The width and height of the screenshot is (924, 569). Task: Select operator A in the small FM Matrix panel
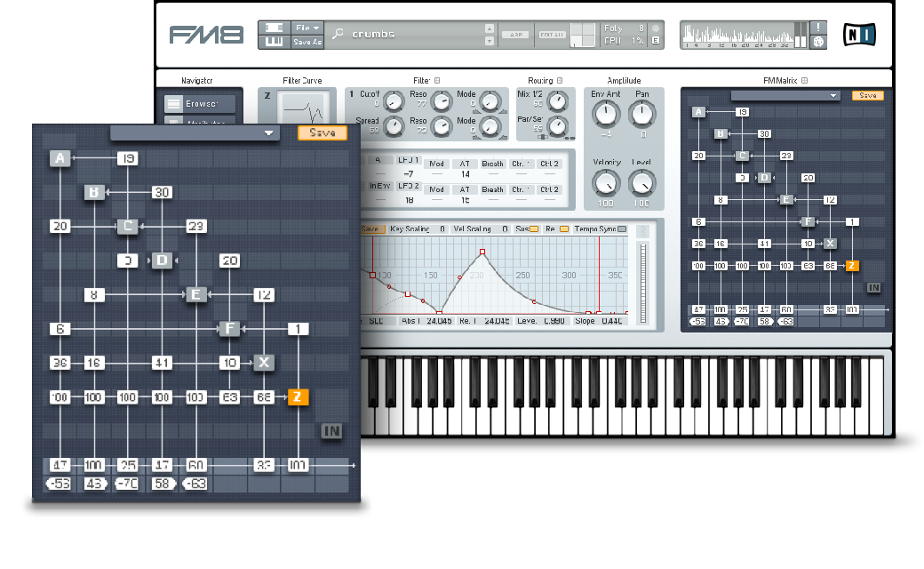698,111
